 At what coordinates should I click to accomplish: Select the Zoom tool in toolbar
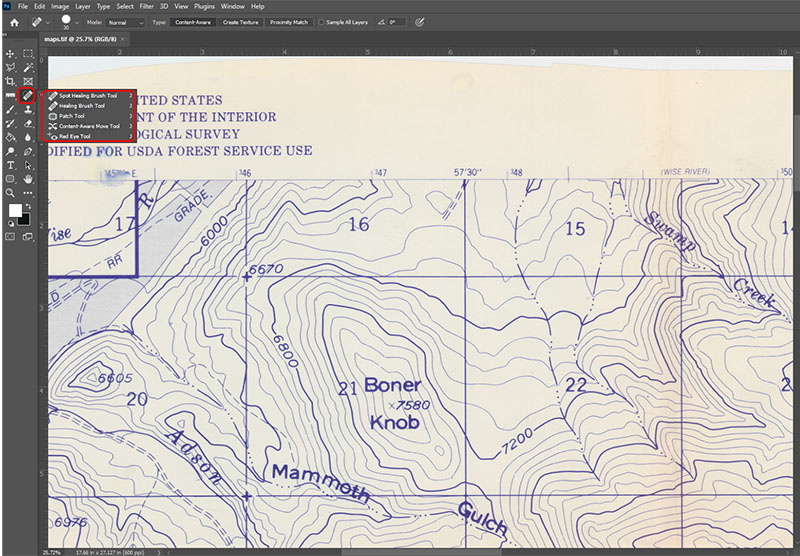pyautogui.click(x=10, y=192)
